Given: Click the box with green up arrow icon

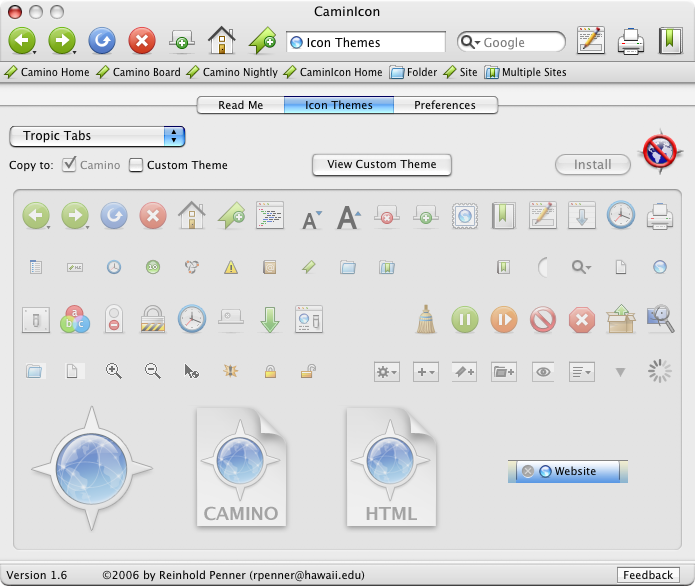Looking at the screenshot, I should pos(621,319).
